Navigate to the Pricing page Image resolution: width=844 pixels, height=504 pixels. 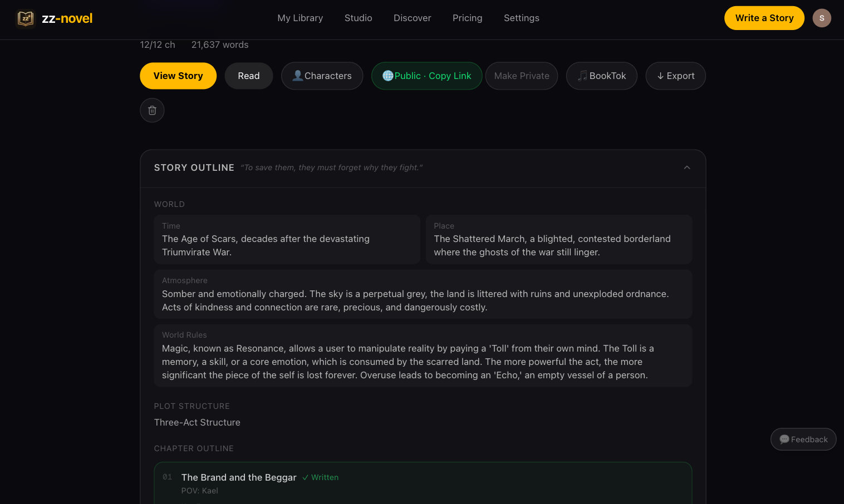pos(467,18)
